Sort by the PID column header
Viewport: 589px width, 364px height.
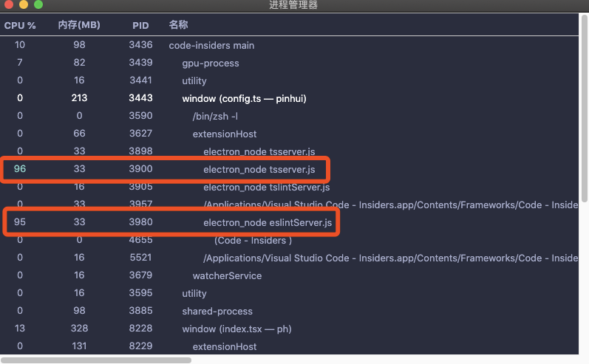140,26
